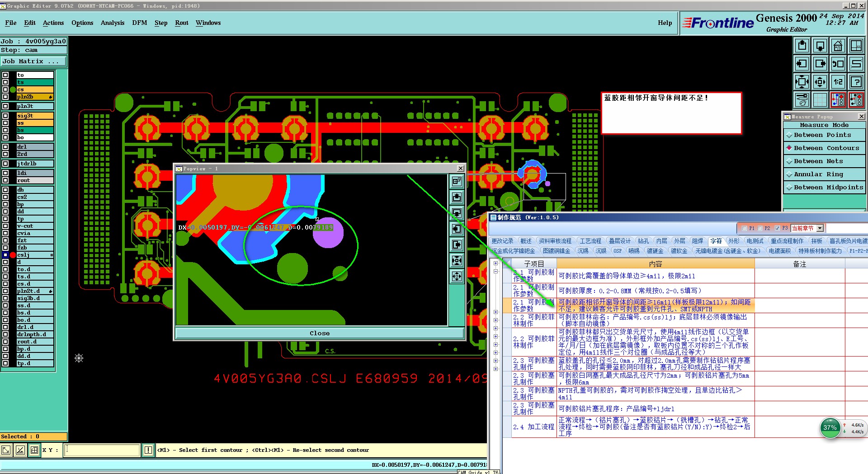Click the Popview pan down icon
This screenshot has height=474, width=868.
click(457, 213)
